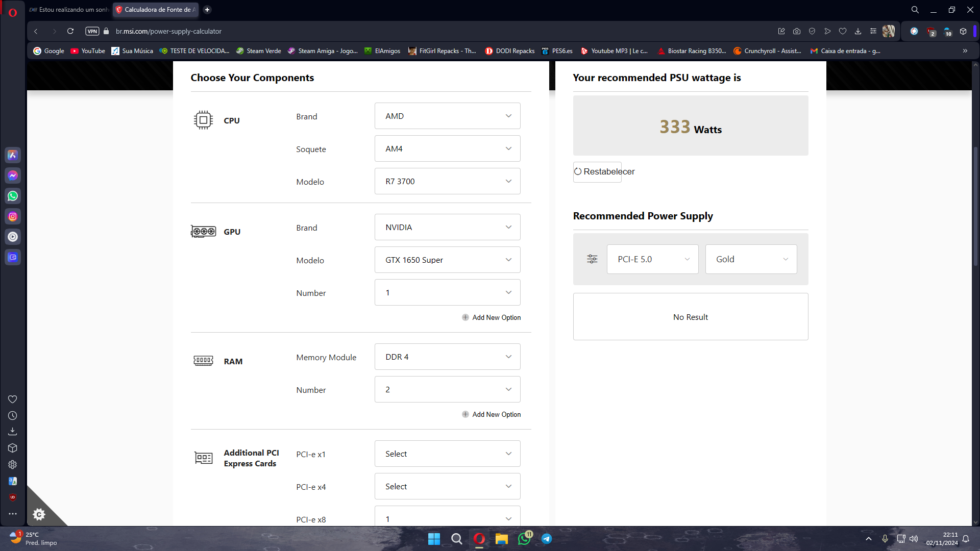Switch to the 'Estou realizando um sonho' tab
This screenshot has height=551, width=980.
[69, 10]
